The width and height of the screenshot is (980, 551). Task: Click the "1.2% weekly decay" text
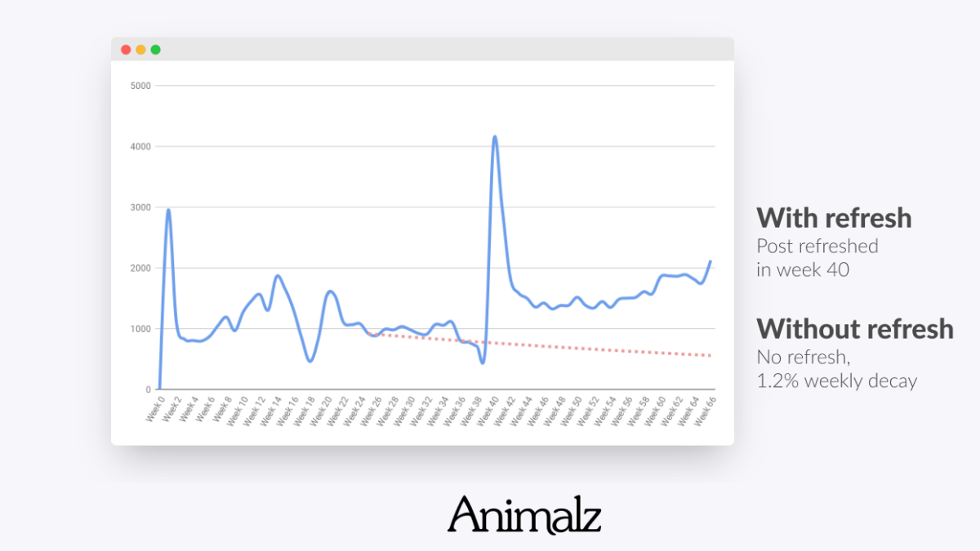(x=836, y=380)
